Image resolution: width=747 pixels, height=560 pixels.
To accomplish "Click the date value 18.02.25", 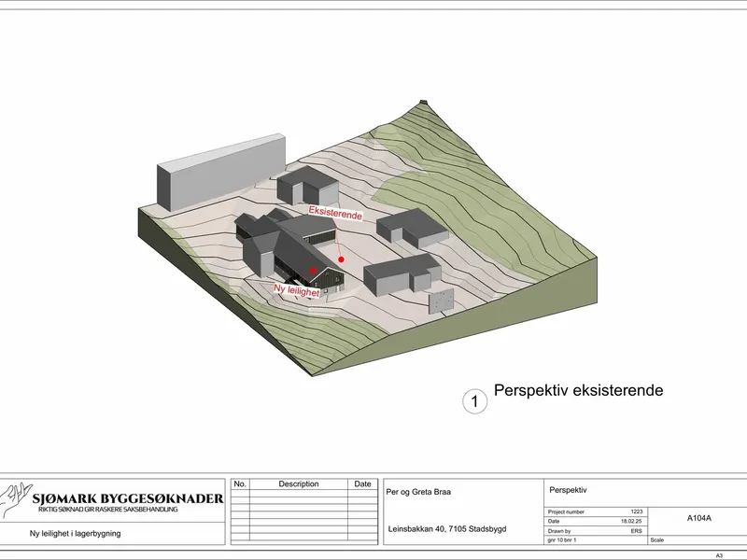I will click(x=632, y=522).
